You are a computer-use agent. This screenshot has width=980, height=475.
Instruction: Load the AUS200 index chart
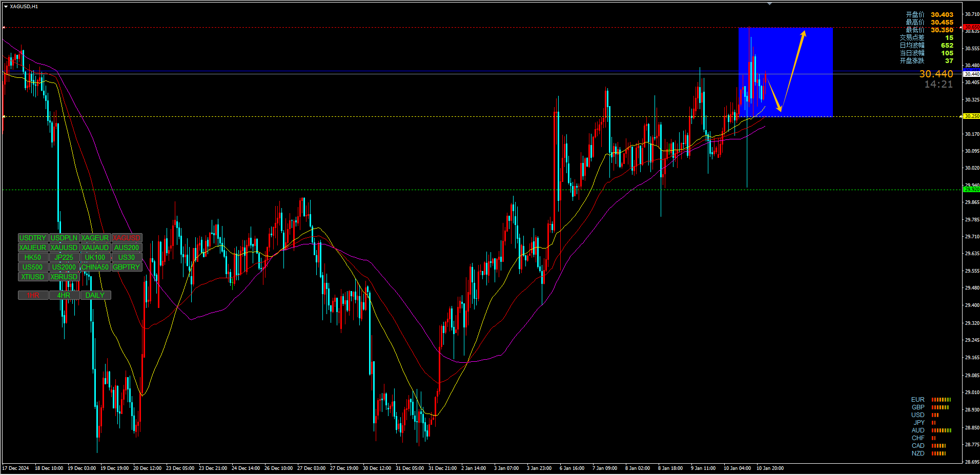click(x=127, y=247)
